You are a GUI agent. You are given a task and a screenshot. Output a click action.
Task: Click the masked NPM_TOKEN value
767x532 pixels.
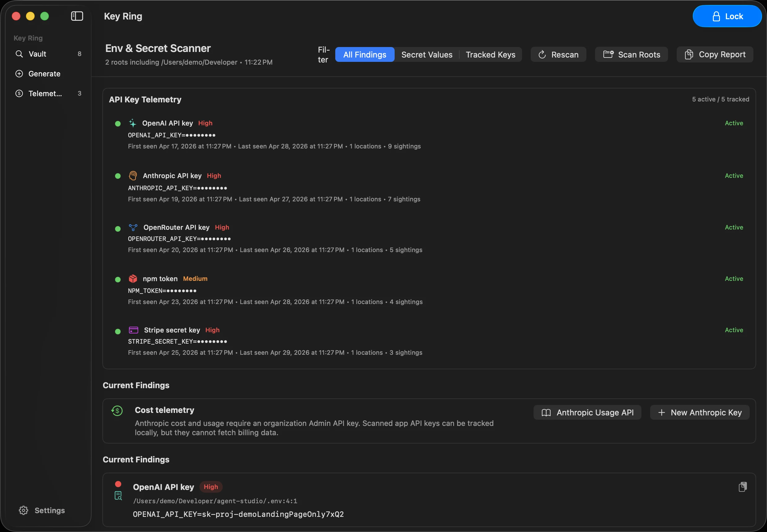pos(162,291)
